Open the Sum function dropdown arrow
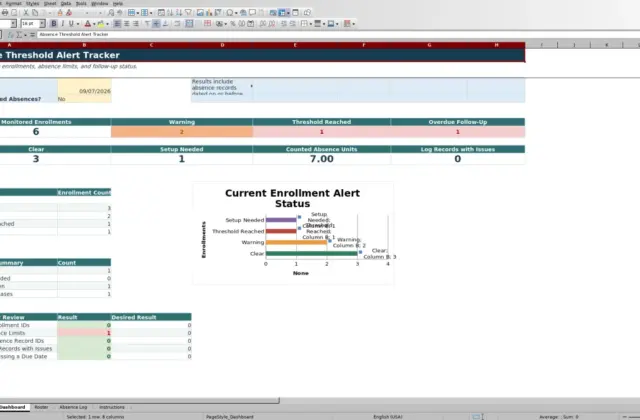Image resolution: width=640 pixels, height=420 pixels. point(25,35)
